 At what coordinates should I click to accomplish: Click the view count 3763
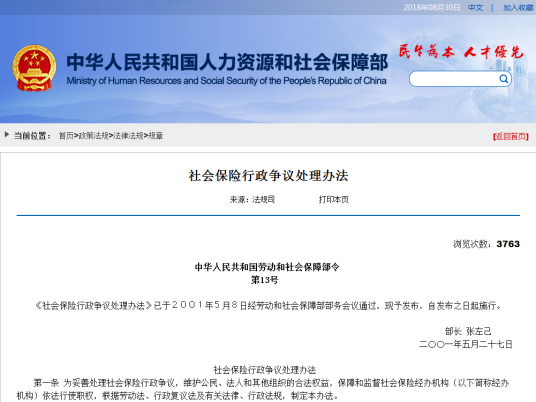(508, 244)
